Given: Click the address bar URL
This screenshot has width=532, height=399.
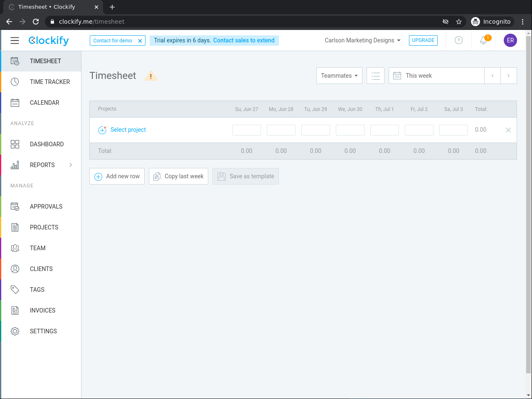Looking at the screenshot, I should click(x=91, y=22).
